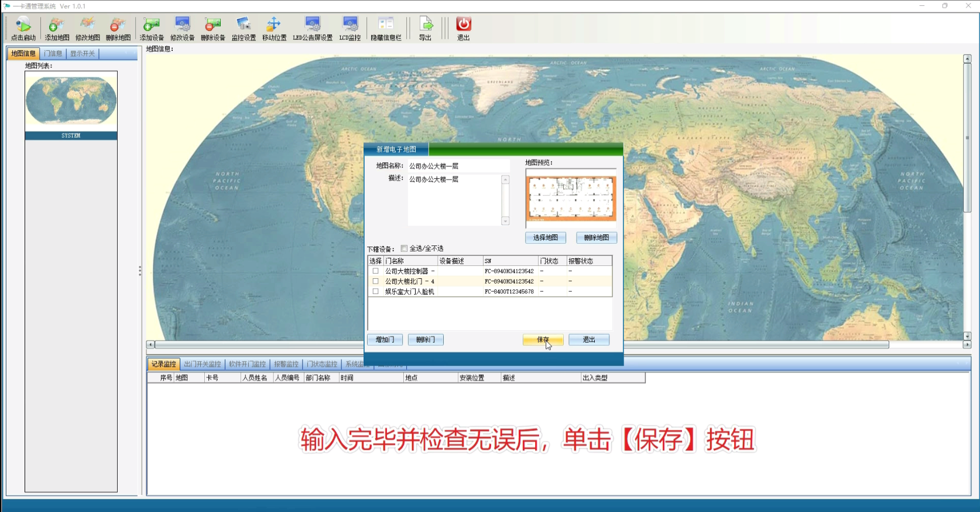Viewport: 980px width, 512px height.
Task: Click SN cell FC-8400T12345678
Action: coord(509,291)
